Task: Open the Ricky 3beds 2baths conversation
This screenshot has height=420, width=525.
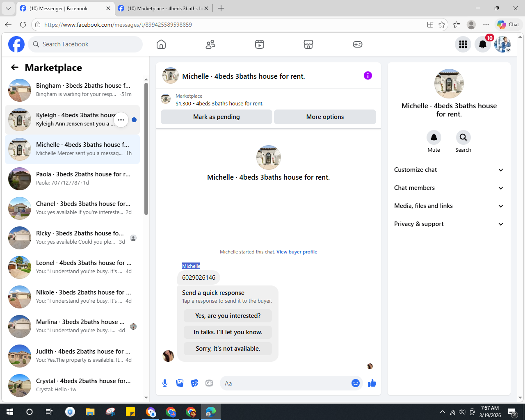Action: tap(72, 238)
